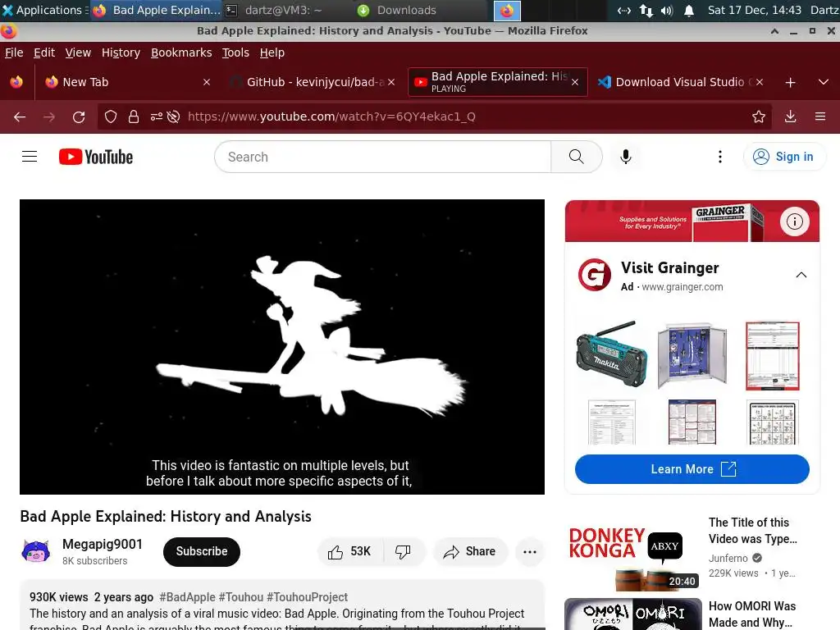Collapse the Visit Grainger ad panel

(801, 275)
